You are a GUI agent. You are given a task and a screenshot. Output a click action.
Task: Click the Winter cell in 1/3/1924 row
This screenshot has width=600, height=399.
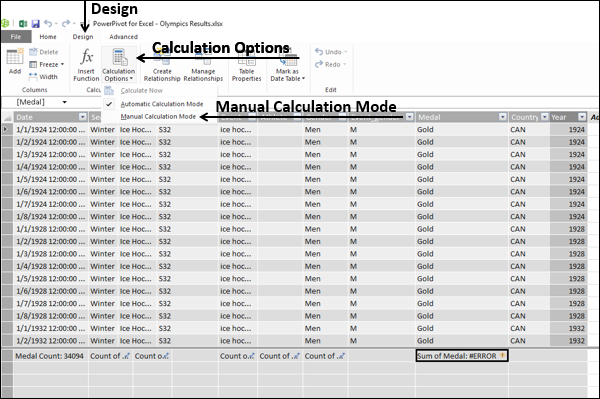tap(103, 155)
